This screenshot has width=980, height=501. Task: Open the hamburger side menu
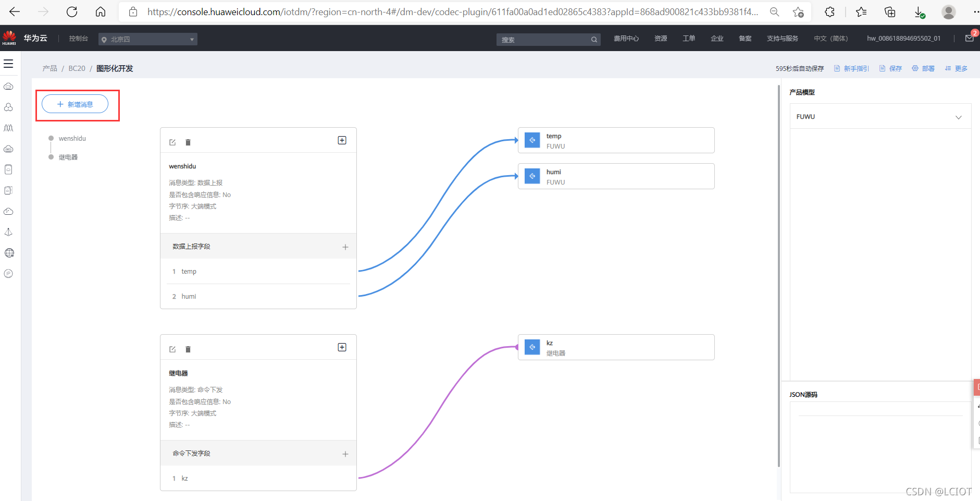click(8, 64)
